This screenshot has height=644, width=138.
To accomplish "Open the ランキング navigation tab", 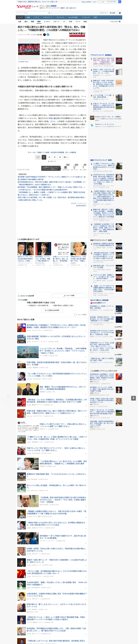I will coord(86,17).
